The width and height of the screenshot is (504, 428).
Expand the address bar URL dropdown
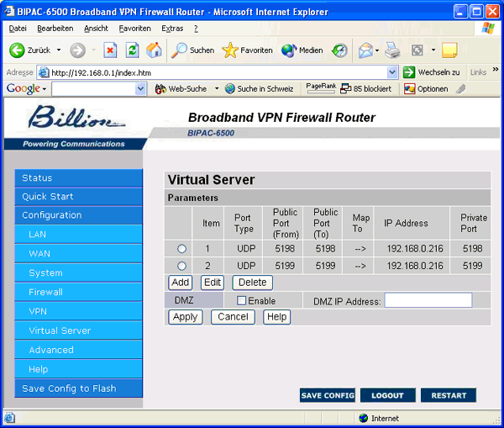[392, 72]
